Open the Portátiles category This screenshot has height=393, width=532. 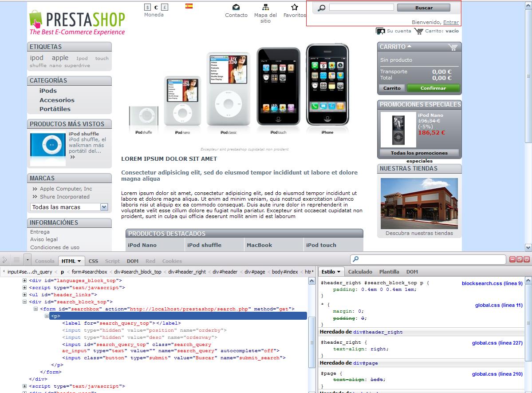click(55, 109)
